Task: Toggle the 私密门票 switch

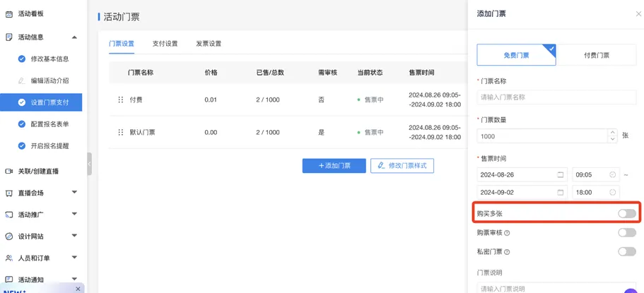Action: pyautogui.click(x=626, y=251)
